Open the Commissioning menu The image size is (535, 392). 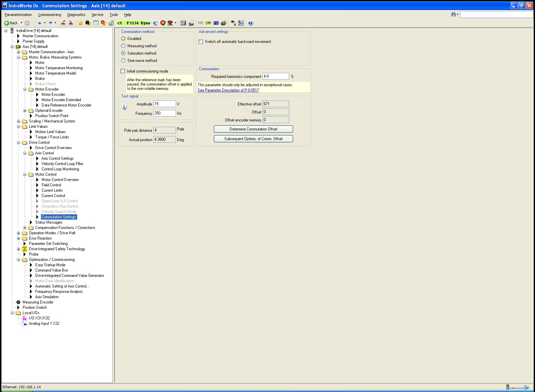coord(49,15)
